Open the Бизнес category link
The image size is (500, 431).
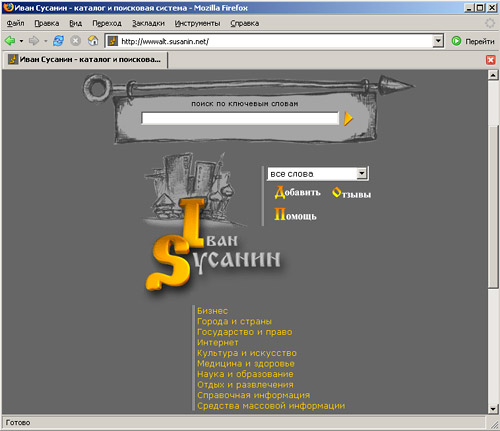tap(212, 311)
